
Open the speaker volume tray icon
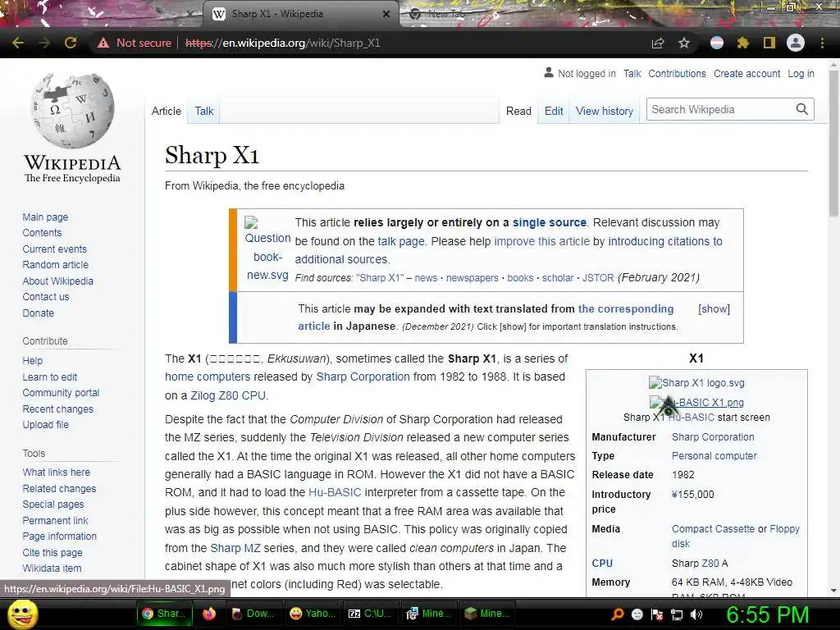point(696,614)
